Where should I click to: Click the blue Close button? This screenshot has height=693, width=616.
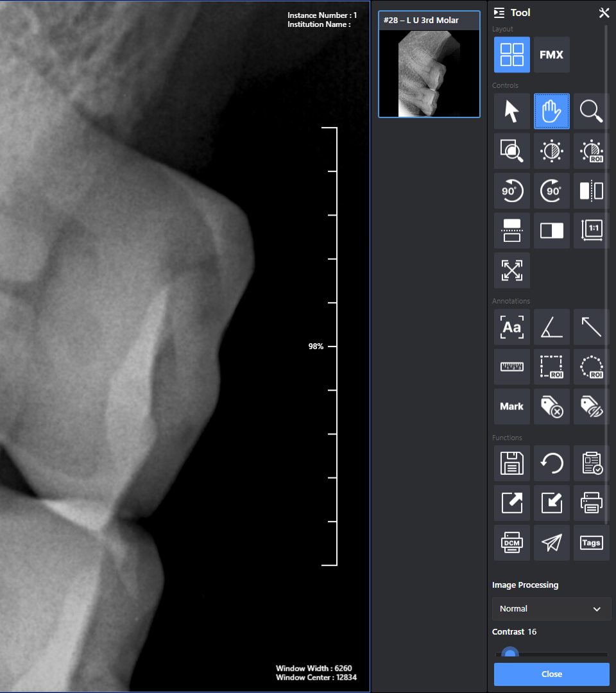point(551,674)
